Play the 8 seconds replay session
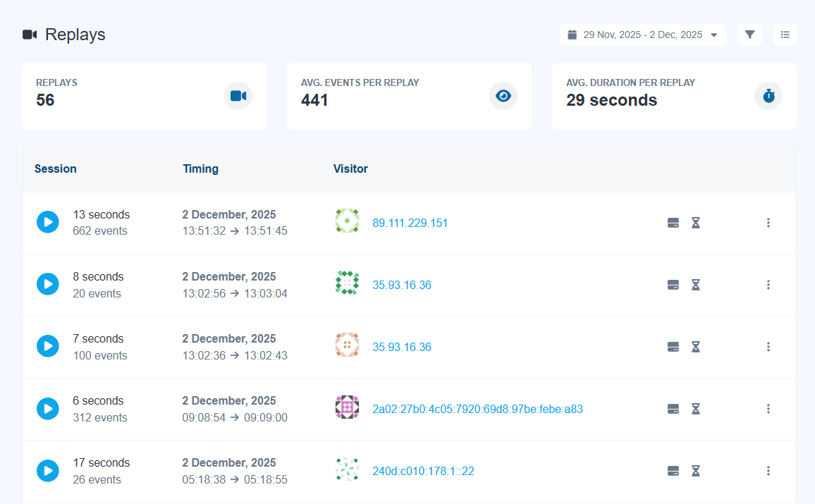The height and width of the screenshot is (504, 815). point(48,285)
